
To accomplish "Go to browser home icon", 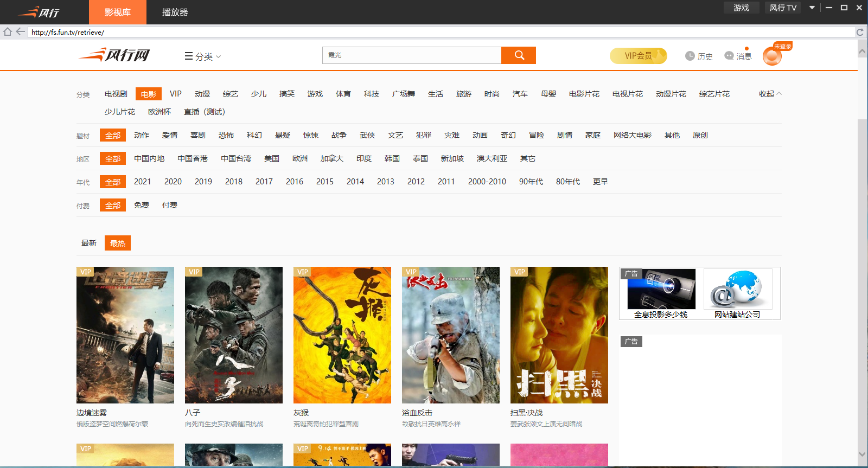I will click(x=8, y=32).
